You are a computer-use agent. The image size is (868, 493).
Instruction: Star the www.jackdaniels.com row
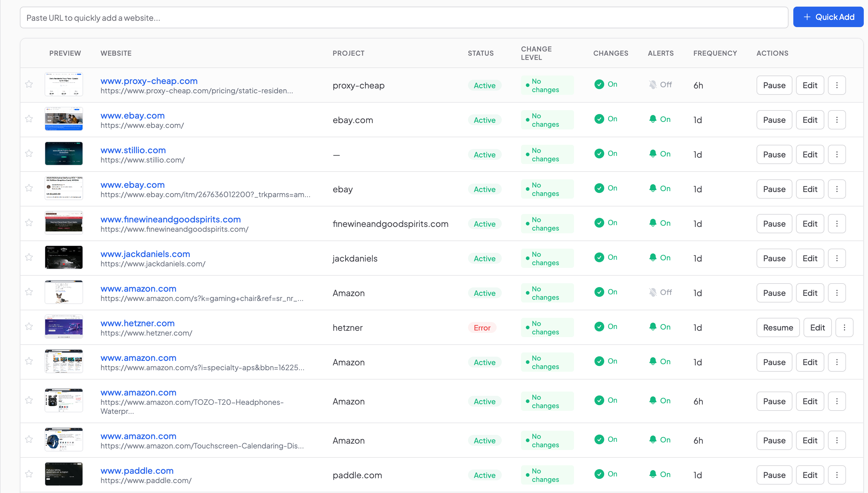click(29, 257)
